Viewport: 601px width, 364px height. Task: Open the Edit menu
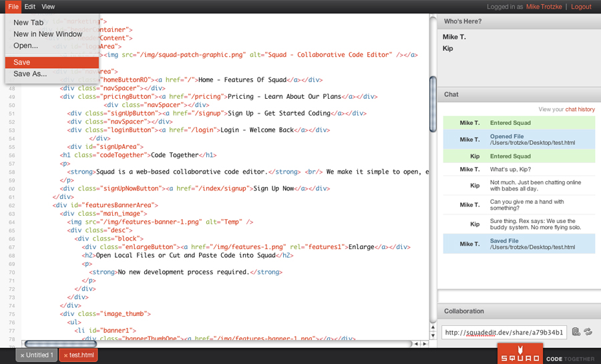pyautogui.click(x=30, y=7)
